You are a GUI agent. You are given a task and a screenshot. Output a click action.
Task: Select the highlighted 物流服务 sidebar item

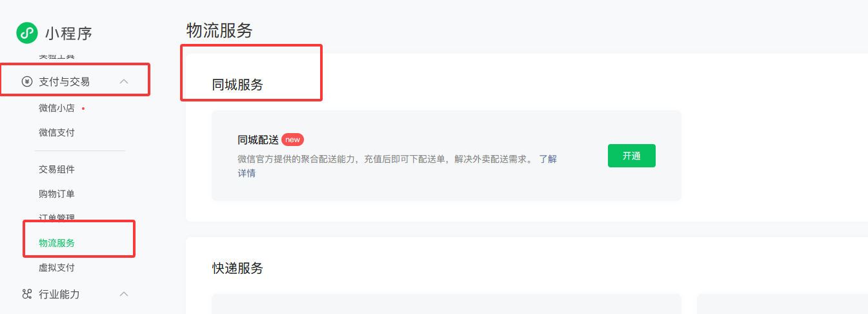click(x=57, y=243)
